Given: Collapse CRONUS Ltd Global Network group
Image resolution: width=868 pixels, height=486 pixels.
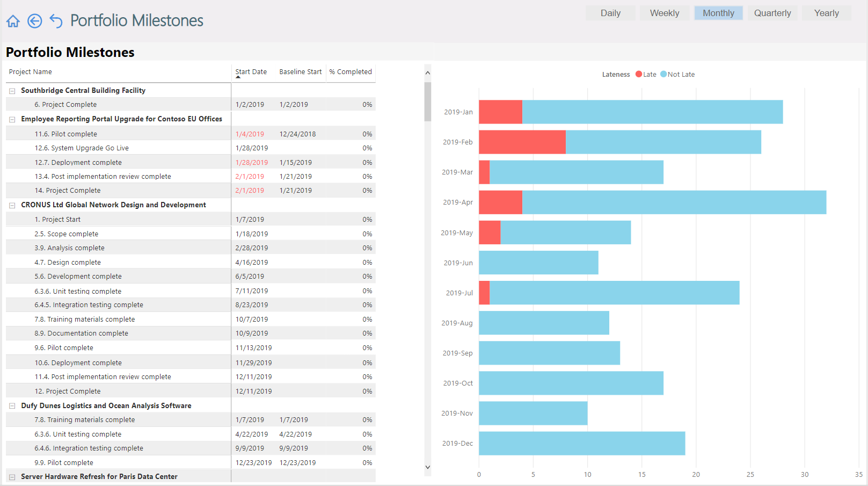Looking at the screenshot, I should click(x=12, y=205).
